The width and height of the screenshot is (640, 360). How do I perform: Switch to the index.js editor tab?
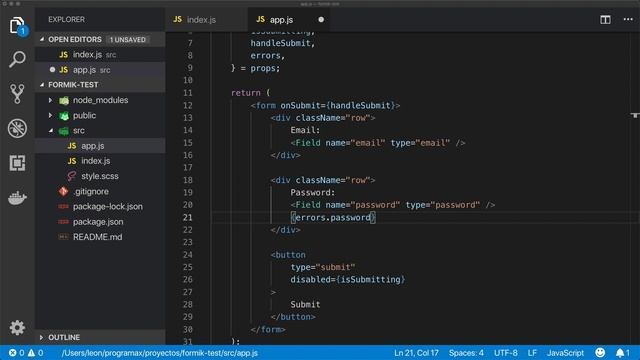(x=206, y=20)
